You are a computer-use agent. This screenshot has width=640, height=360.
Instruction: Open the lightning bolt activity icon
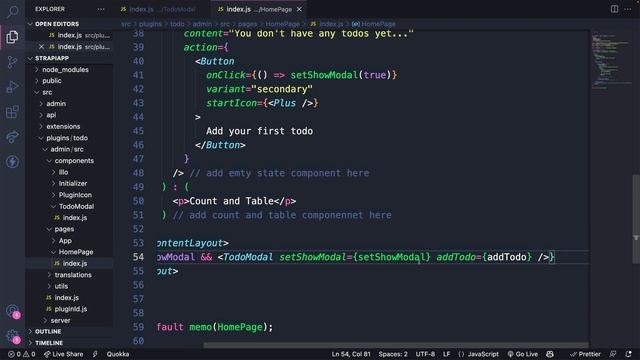pos(12,162)
